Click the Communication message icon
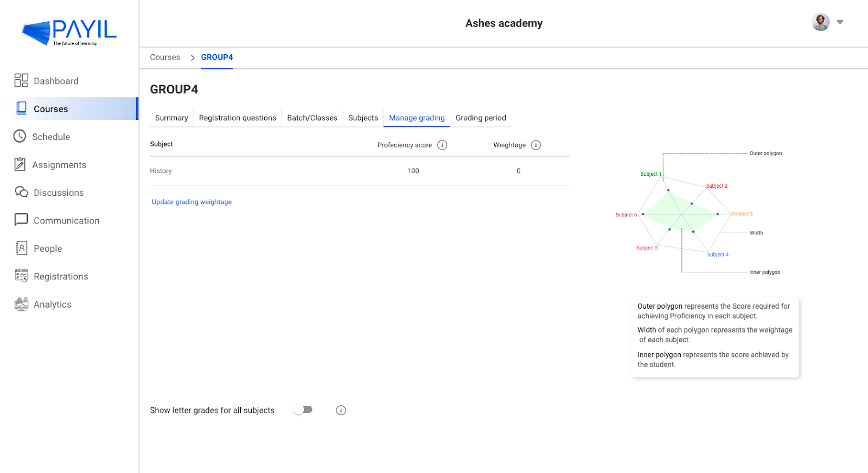 point(21,220)
